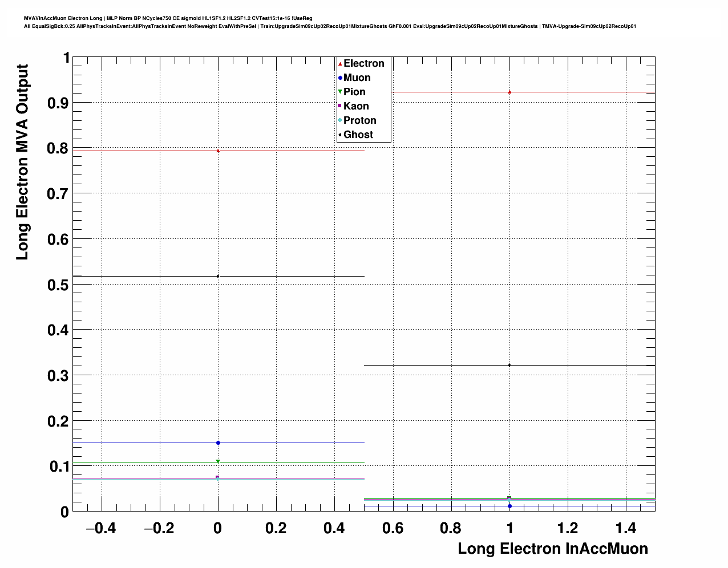Click the blue Muon point at x equals 1

click(509, 506)
